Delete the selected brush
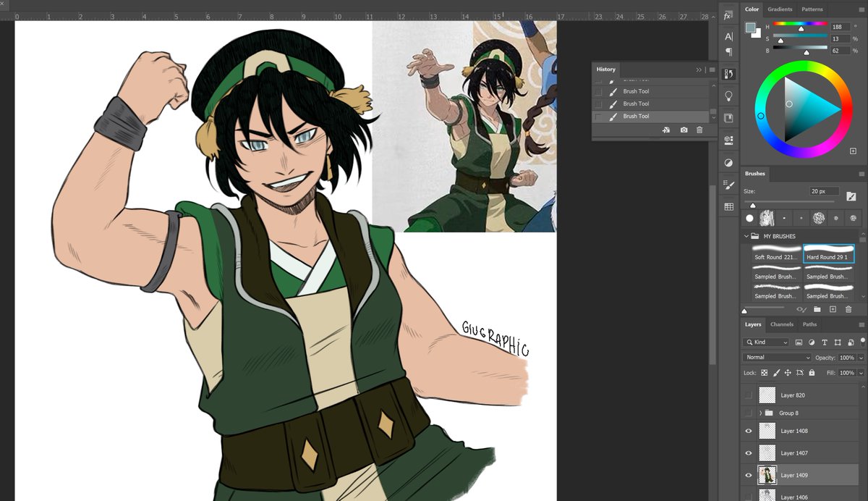 [848, 309]
